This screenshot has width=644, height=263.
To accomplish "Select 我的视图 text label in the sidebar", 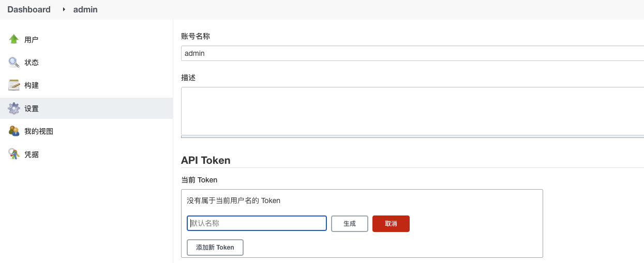I will pos(39,131).
